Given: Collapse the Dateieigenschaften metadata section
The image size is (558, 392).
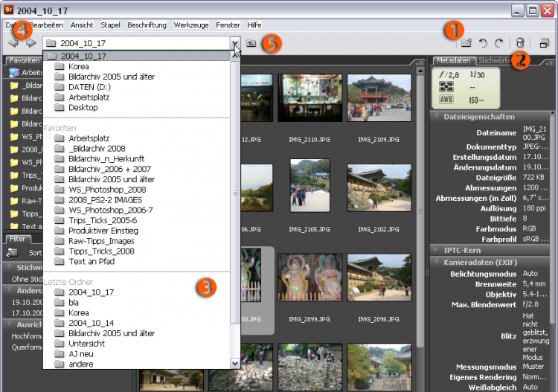Looking at the screenshot, I should 437,117.
